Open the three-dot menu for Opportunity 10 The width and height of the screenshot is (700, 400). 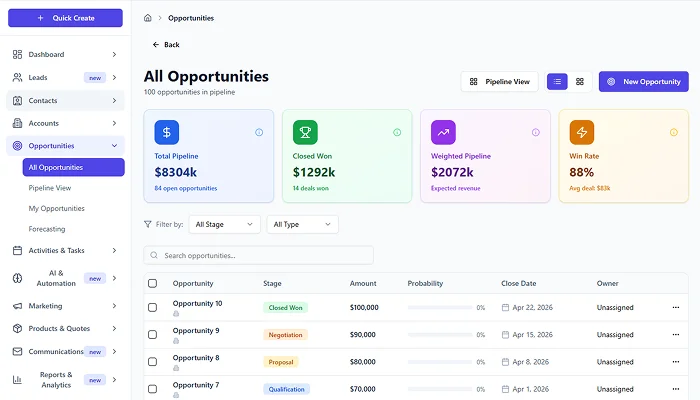pyautogui.click(x=675, y=307)
